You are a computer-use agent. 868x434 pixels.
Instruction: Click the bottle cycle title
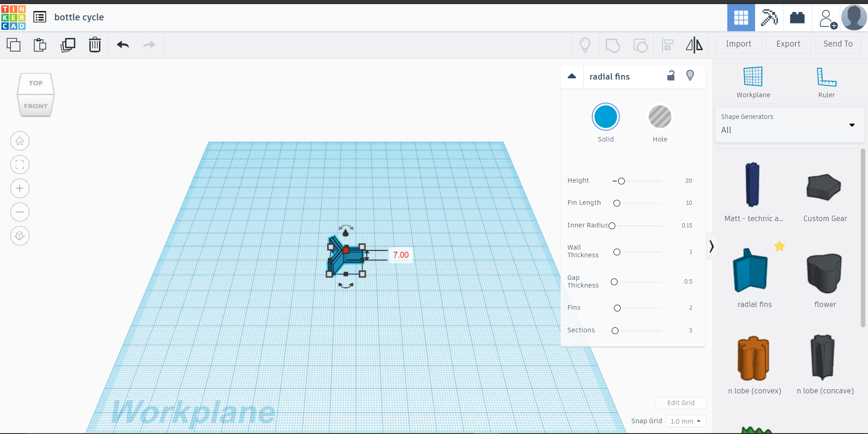point(80,17)
